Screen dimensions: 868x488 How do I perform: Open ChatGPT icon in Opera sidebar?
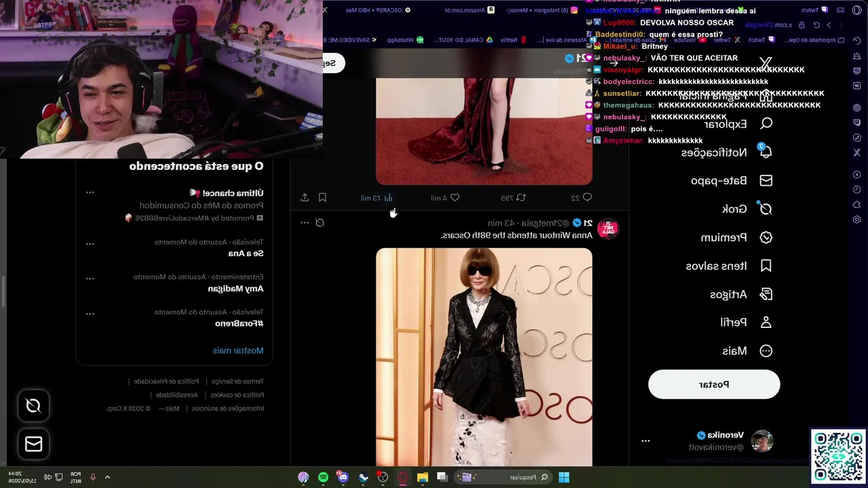point(857,108)
